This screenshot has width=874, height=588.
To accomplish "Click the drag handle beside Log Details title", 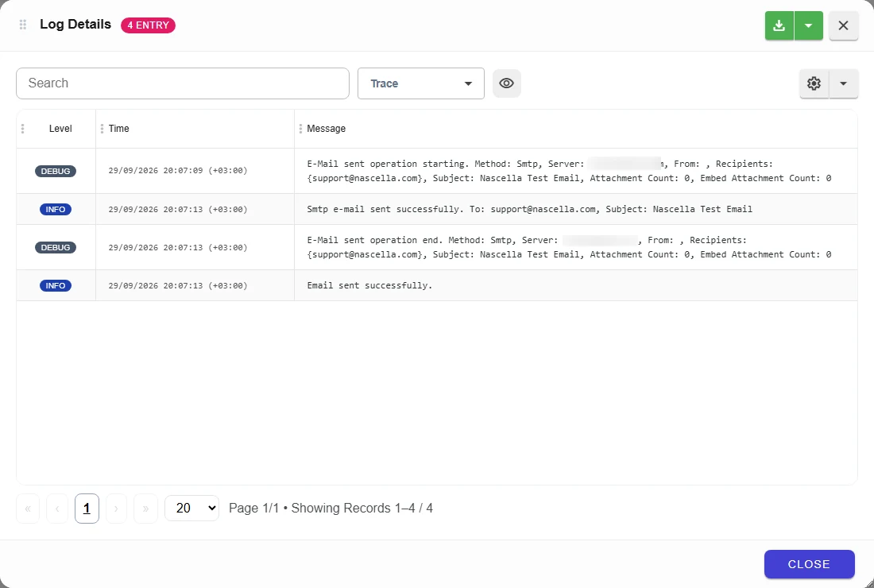I will tap(23, 25).
